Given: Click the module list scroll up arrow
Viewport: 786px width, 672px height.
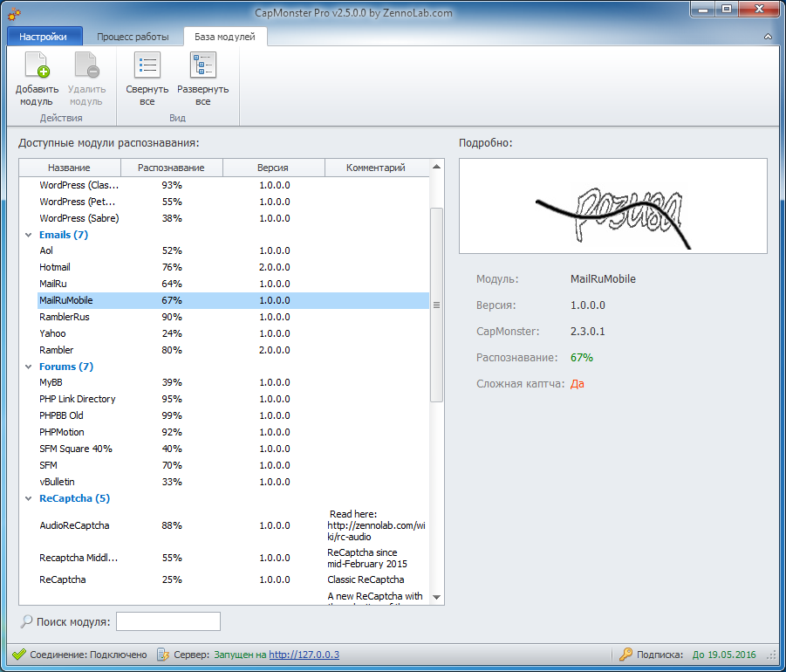Looking at the screenshot, I should (436, 167).
